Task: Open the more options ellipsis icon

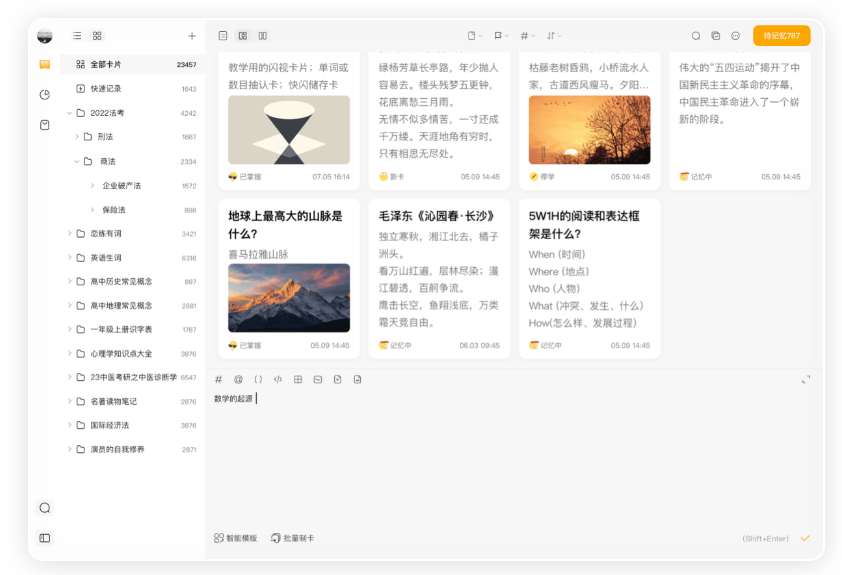Action: click(736, 36)
